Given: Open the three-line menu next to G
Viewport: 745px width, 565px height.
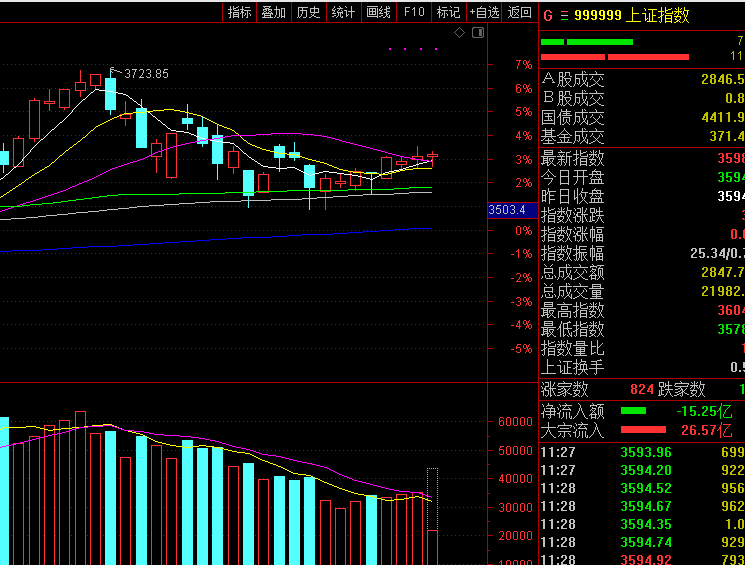Looking at the screenshot, I should tap(563, 15).
